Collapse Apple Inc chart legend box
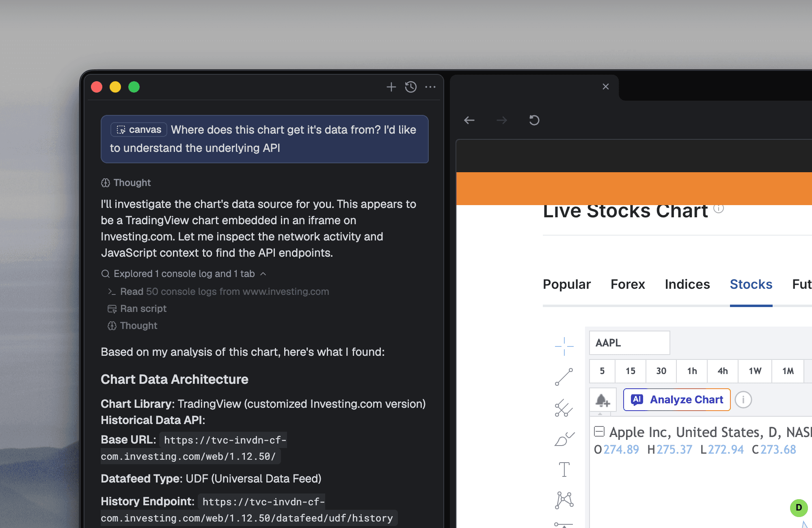This screenshot has width=812, height=528. coord(599,431)
